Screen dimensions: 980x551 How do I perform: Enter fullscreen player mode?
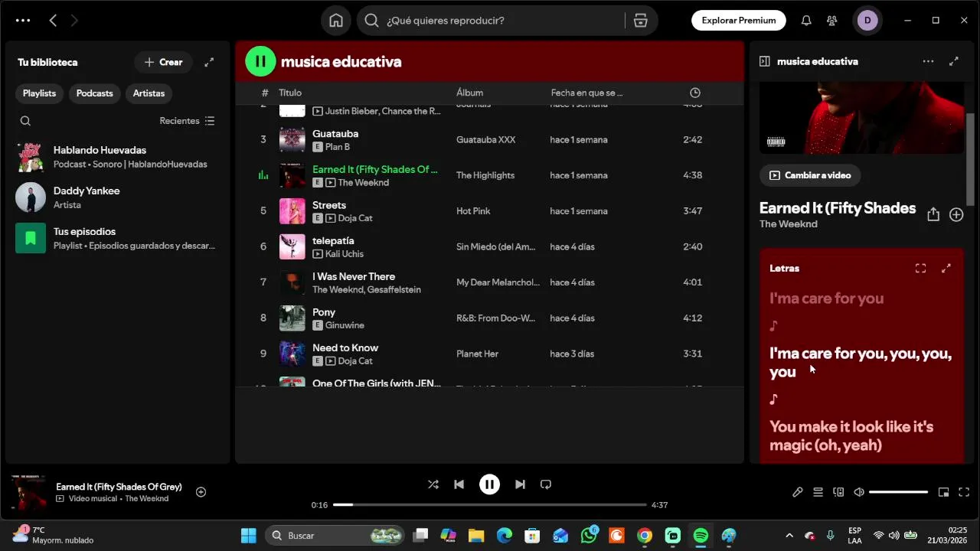pos(964,492)
